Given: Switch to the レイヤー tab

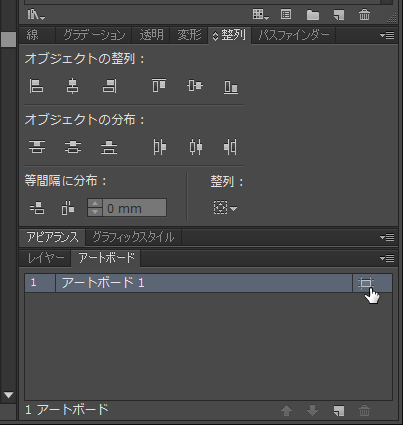Looking at the screenshot, I should tap(46, 258).
